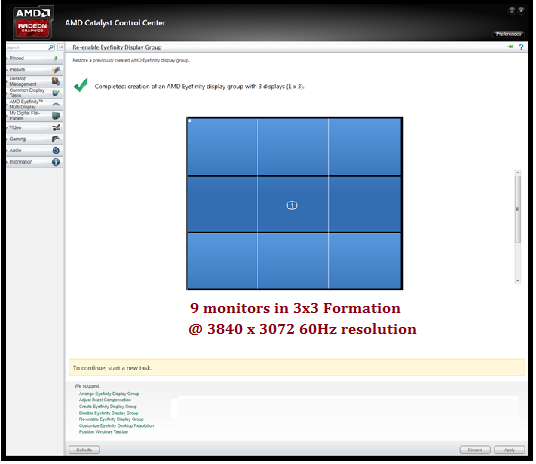Open Customize Eyefinity Desktop Resolution link

pos(117,426)
